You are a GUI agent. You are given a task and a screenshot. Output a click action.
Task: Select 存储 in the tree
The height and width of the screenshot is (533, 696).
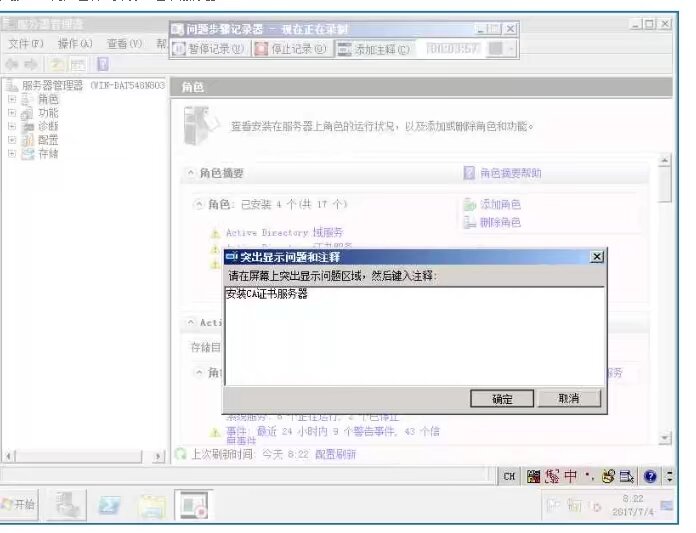[48, 154]
